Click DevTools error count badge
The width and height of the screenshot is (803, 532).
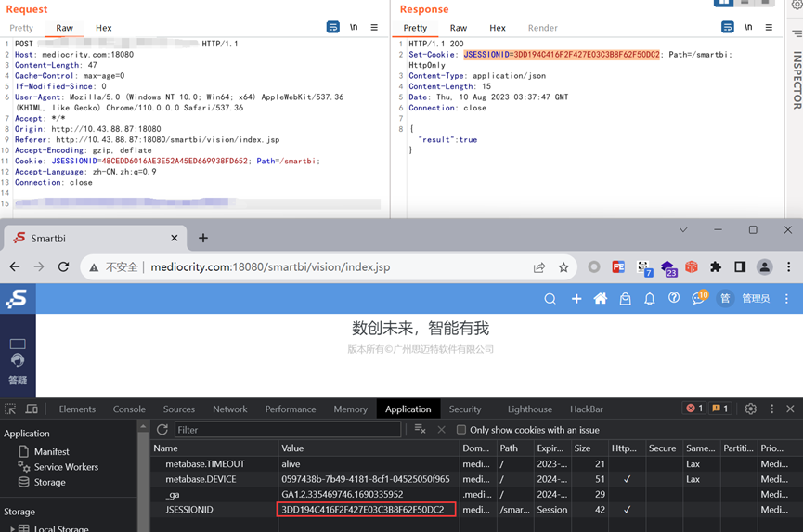(695, 409)
